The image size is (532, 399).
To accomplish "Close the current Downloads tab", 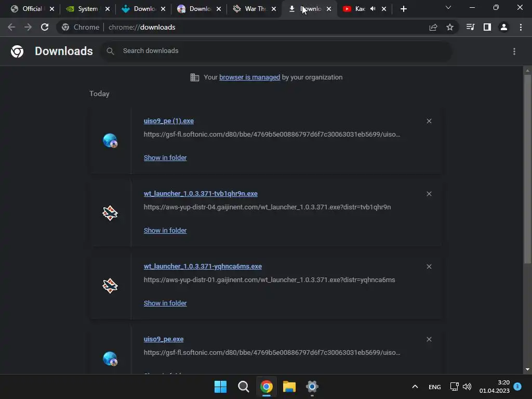I will click(x=329, y=9).
